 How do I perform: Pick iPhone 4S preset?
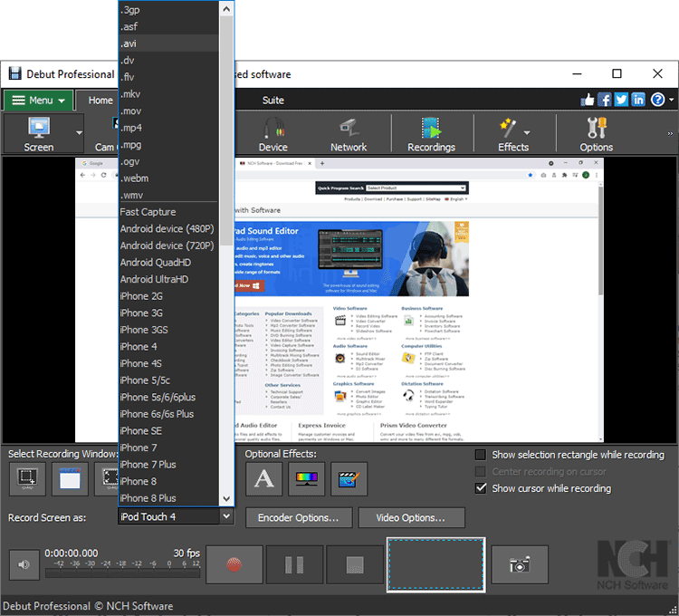click(x=168, y=363)
